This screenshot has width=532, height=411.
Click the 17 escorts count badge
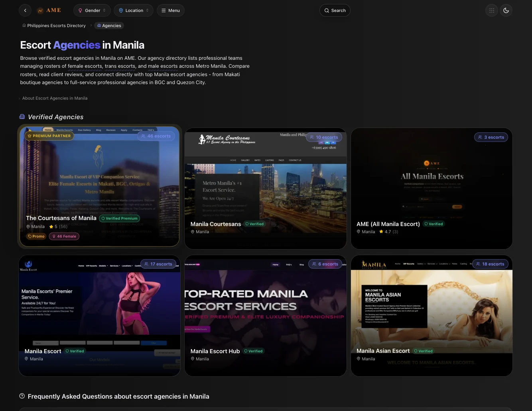(158, 264)
